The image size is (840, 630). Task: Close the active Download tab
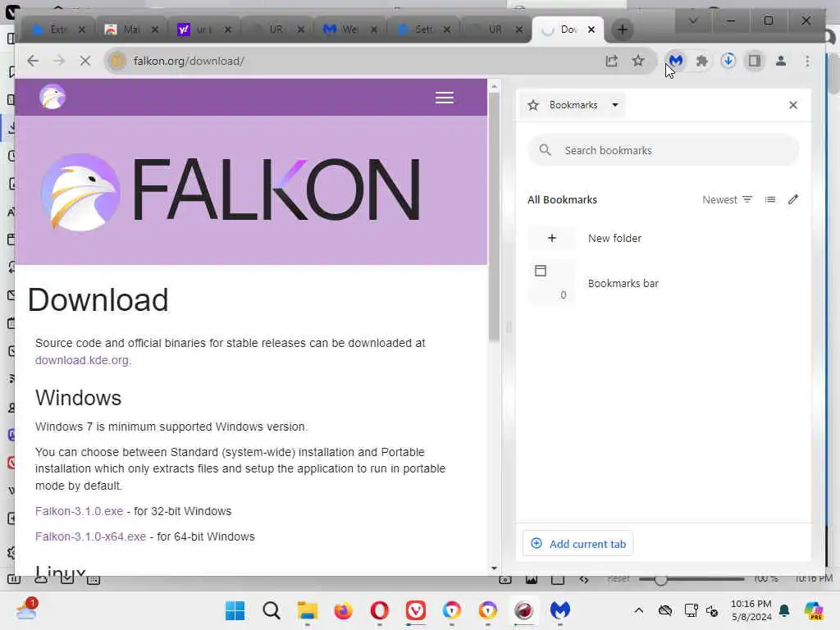591,30
